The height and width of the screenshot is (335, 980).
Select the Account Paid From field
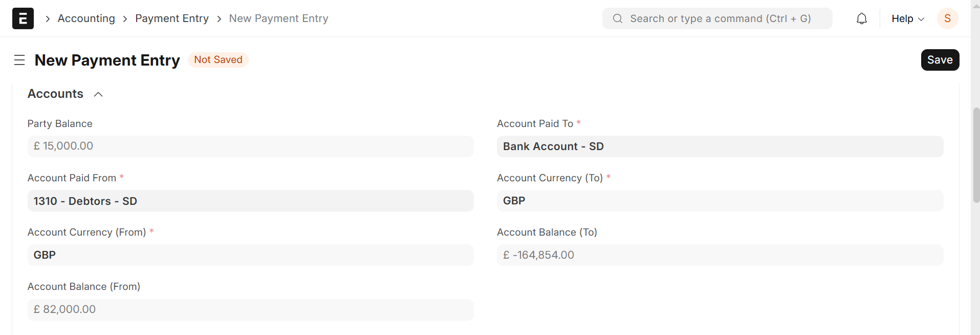(250, 201)
